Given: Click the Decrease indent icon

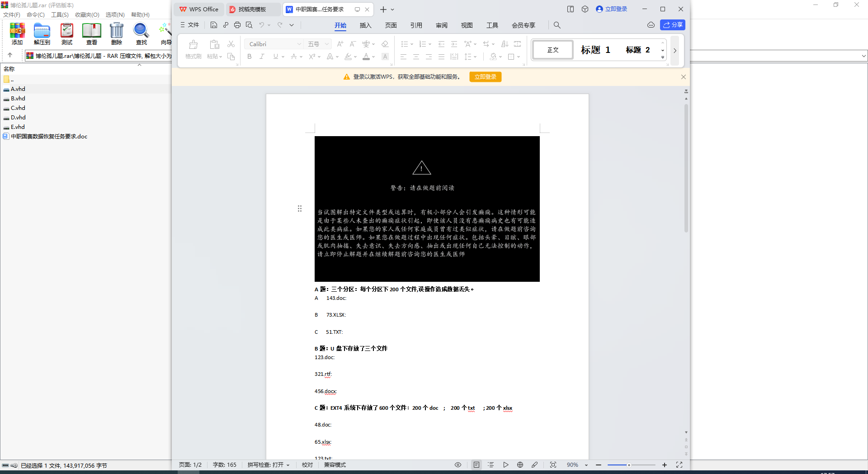Looking at the screenshot, I should [x=441, y=44].
